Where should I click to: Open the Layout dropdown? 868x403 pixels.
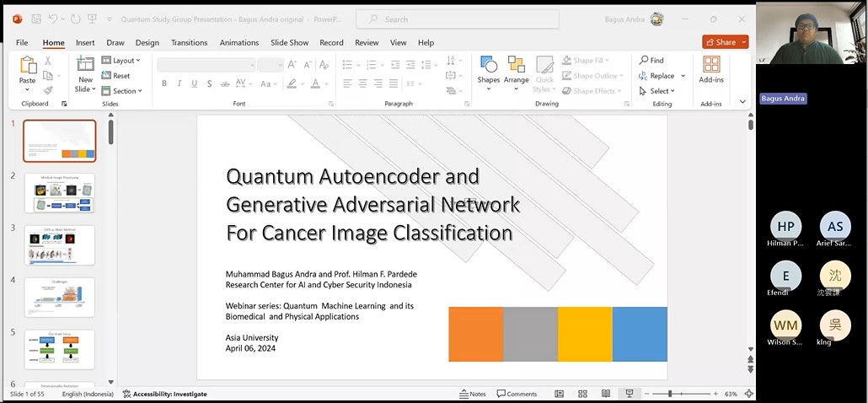(121, 61)
